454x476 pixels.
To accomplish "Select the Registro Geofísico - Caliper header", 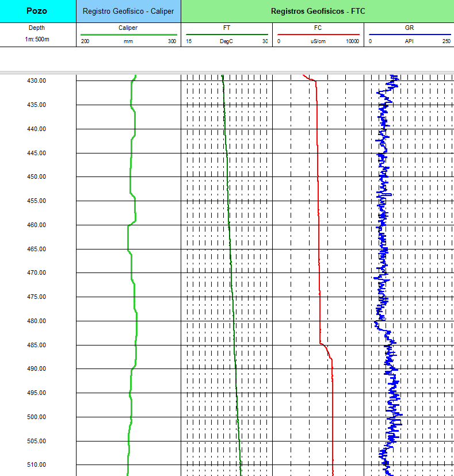I will 128,11.
